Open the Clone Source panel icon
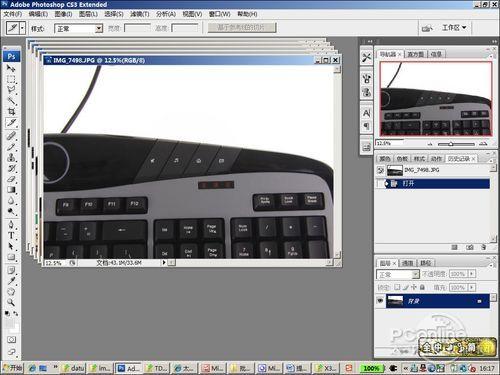 (x=366, y=92)
